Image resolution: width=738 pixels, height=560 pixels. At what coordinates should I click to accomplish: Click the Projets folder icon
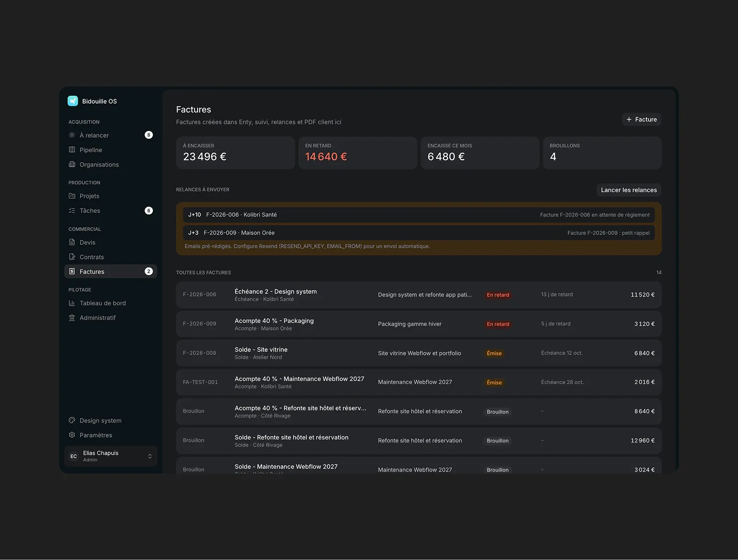72,196
